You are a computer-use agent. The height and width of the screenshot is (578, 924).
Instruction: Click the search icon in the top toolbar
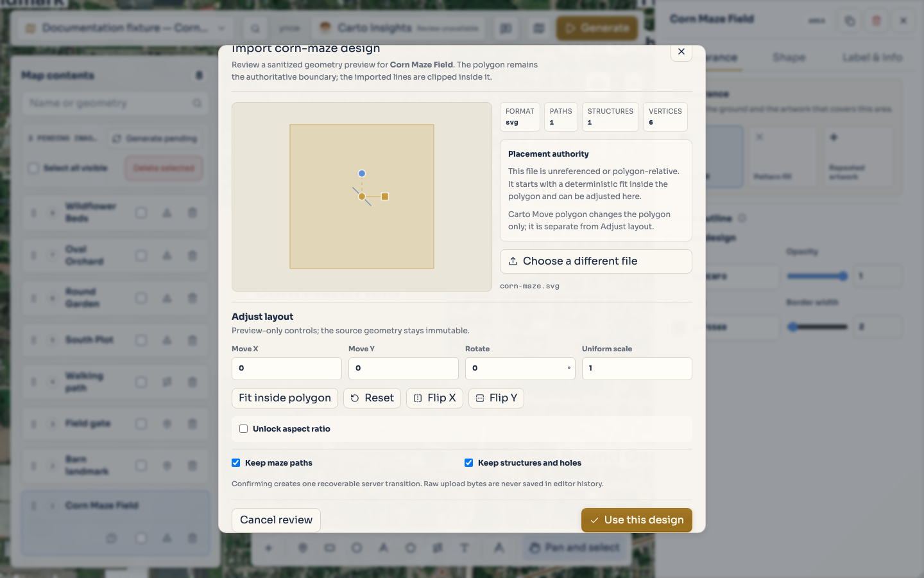point(255,28)
